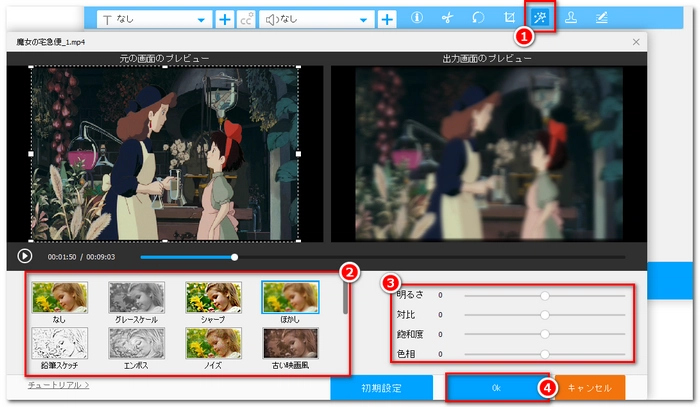Select the scissors trim tool
Viewport: 700px width, 407px height.
(x=447, y=18)
